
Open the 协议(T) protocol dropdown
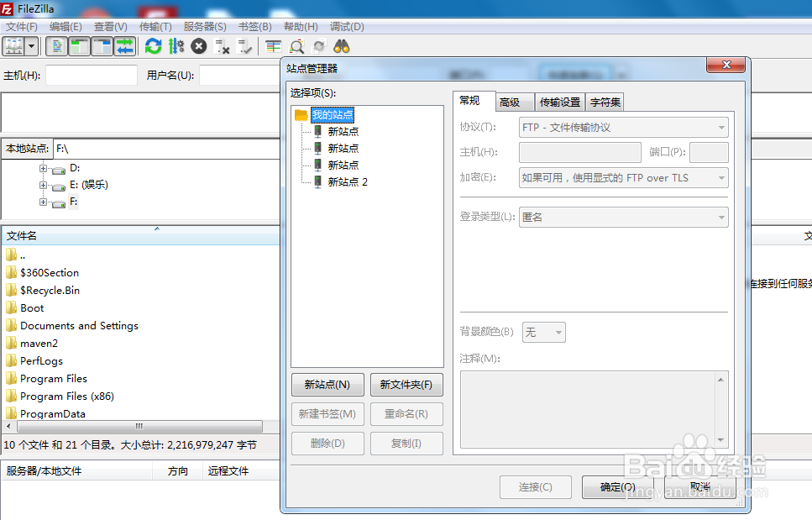(624, 128)
